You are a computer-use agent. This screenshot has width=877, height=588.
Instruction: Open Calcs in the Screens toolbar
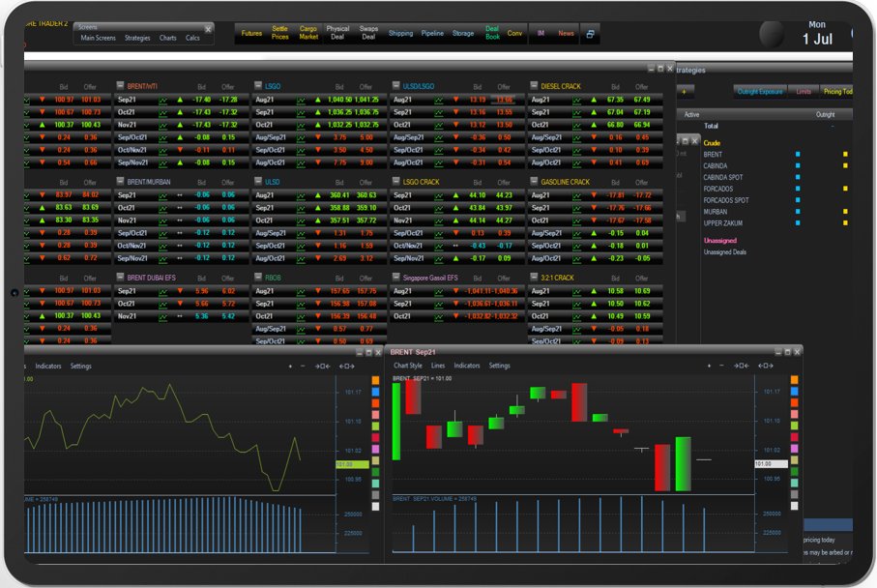192,38
